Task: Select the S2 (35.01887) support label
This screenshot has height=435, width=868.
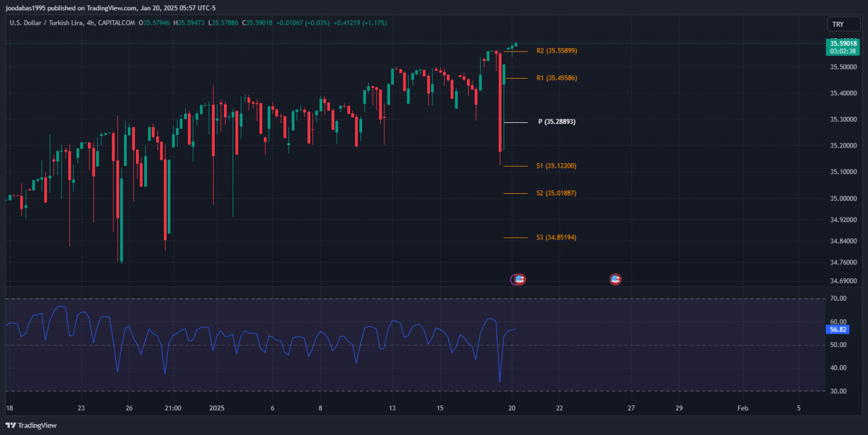Action: pyautogui.click(x=556, y=193)
